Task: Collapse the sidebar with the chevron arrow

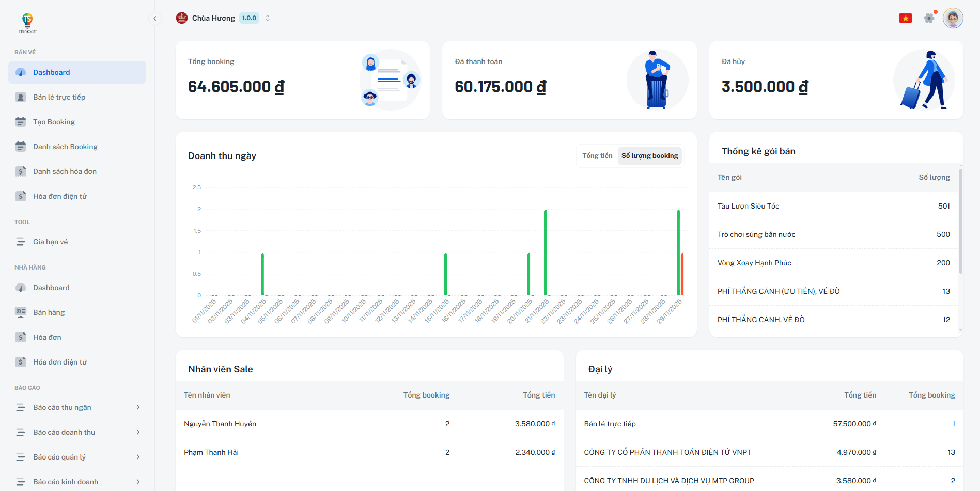Action: [154, 18]
